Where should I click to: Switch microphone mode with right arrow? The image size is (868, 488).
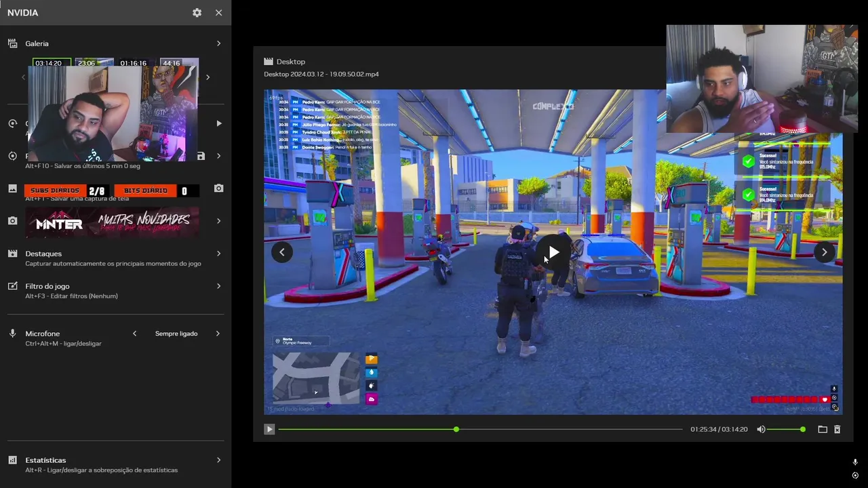(x=218, y=333)
